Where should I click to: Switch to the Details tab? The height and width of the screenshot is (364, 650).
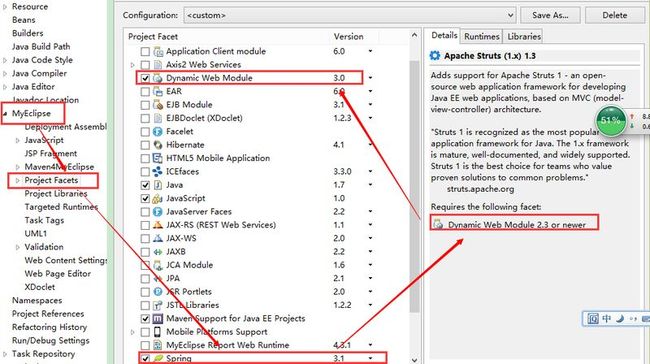[444, 36]
